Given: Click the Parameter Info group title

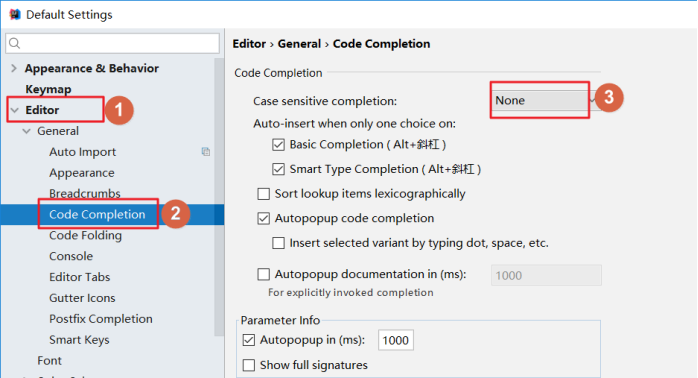Looking at the screenshot, I should pyautogui.click(x=280, y=320).
